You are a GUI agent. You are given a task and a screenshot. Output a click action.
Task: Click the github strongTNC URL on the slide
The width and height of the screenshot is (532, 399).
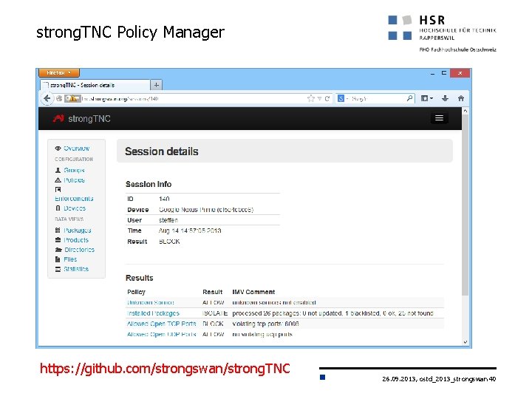click(165, 369)
